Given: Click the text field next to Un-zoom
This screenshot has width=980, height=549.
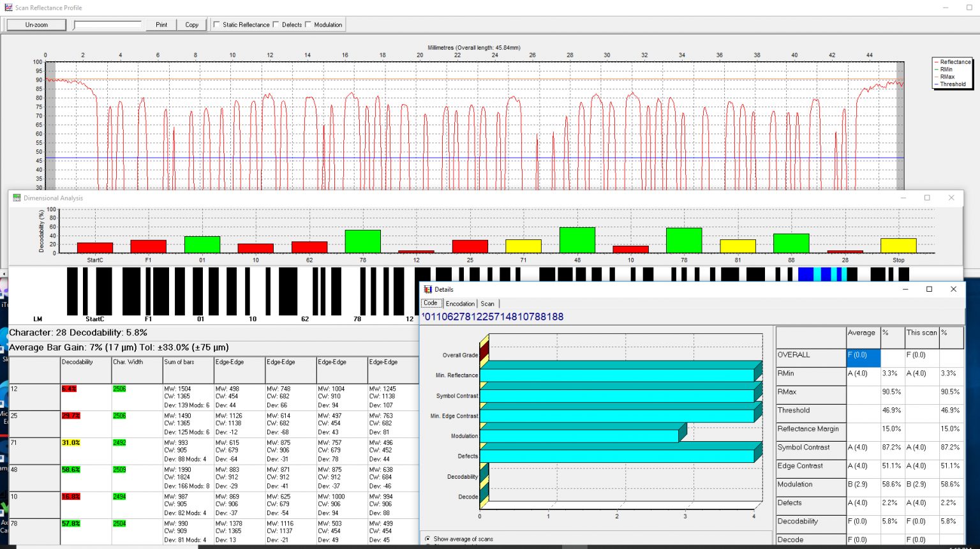Looking at the screenshot, I should 108,24.
